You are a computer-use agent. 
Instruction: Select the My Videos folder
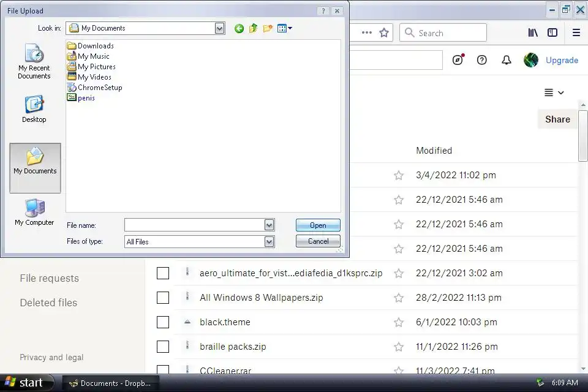pyautogui.click(x=89, y=77)
